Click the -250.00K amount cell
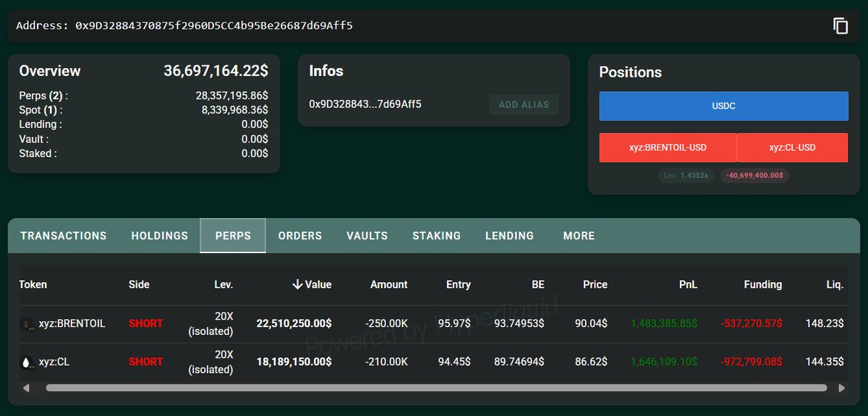This screenshot has height=416, width=868. [x=385, y=324]
